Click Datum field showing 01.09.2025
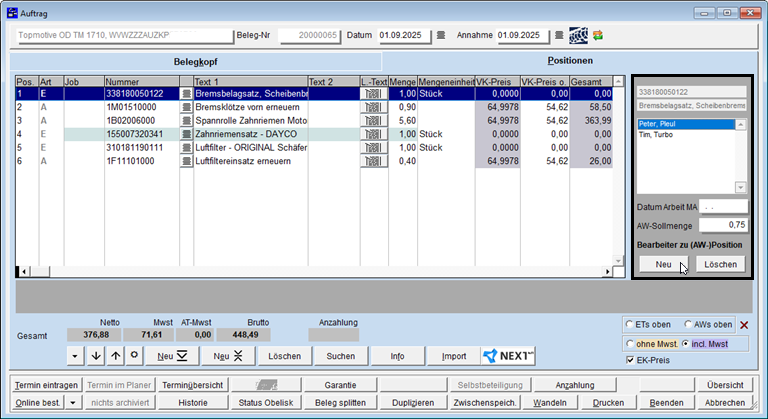Viewport: 768px width, 419px height. (x=404, y=35)
